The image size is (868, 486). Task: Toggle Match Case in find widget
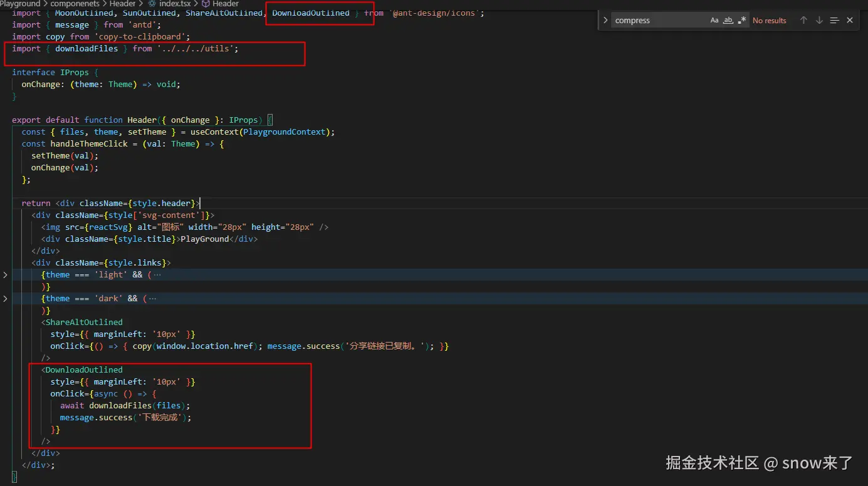(x=714, y=20)
